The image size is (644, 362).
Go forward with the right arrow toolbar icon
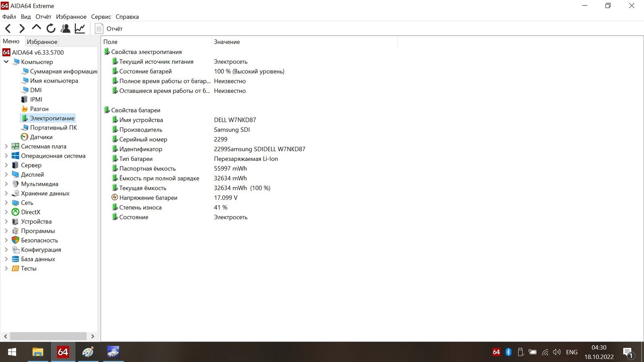[22, 29]
